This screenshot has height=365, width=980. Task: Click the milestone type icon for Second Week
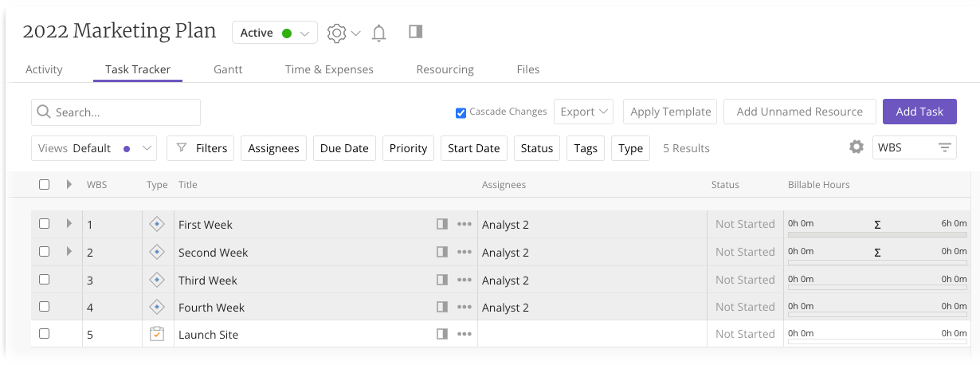click(157, 252)
